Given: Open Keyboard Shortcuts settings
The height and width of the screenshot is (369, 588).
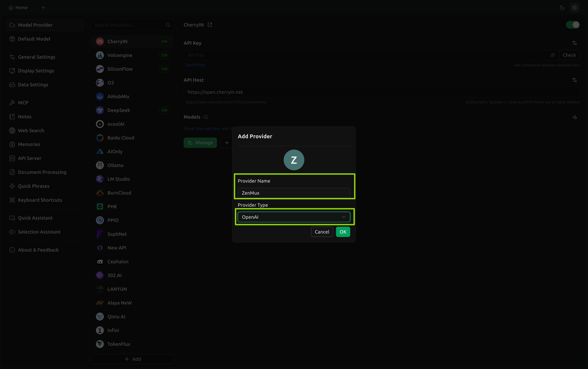Looking at the screenshot, I should tap(45, 200).
